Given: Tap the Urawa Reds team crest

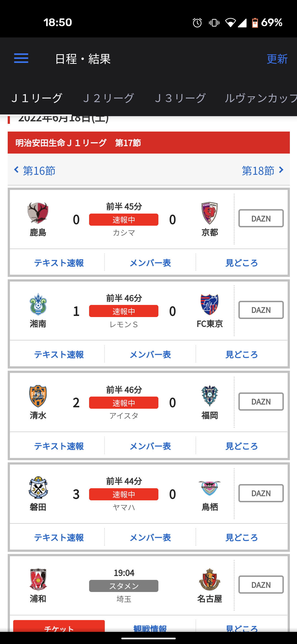Looking at the screenshot, I should (38, 579).
